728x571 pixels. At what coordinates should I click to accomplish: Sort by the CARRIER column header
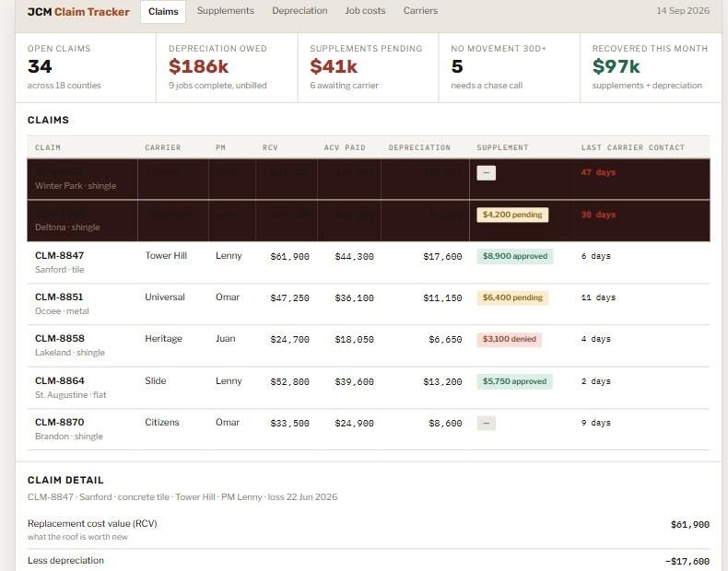[162, 147]
